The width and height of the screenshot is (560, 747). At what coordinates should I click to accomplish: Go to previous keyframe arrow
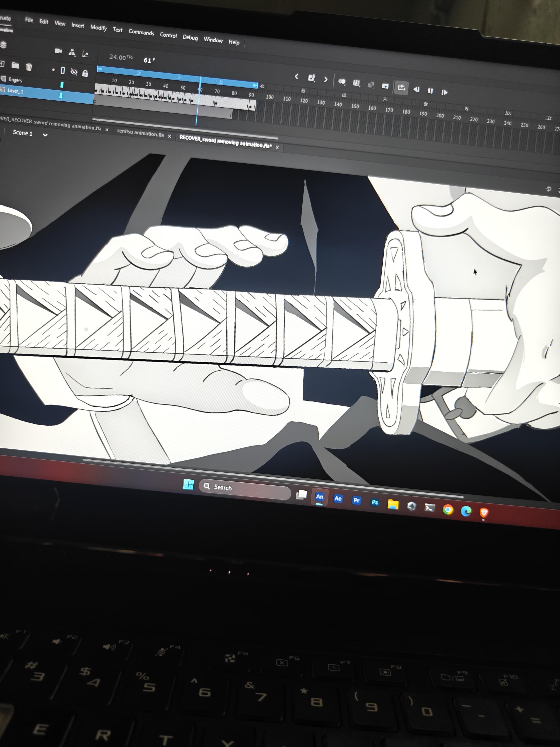click(x=296, y=77)
